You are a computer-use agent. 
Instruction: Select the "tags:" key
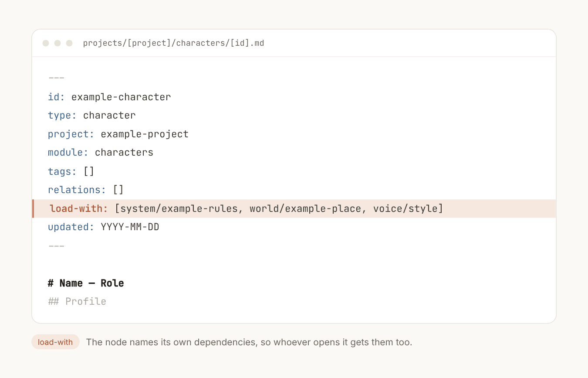click(x=62, y=171)
